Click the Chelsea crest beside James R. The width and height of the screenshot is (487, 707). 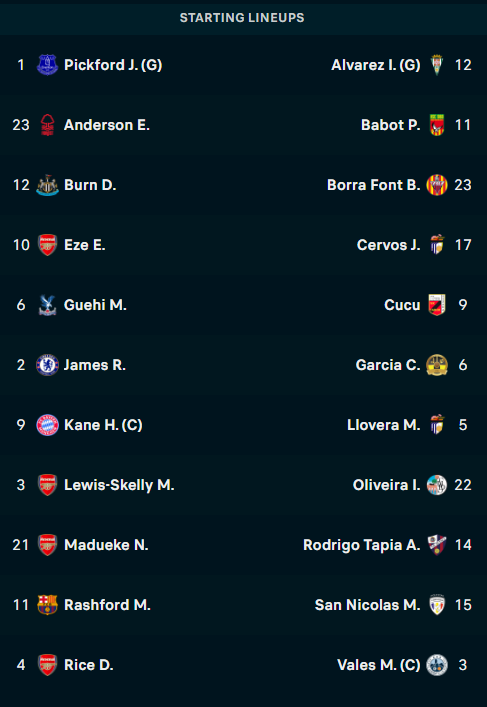47,365
